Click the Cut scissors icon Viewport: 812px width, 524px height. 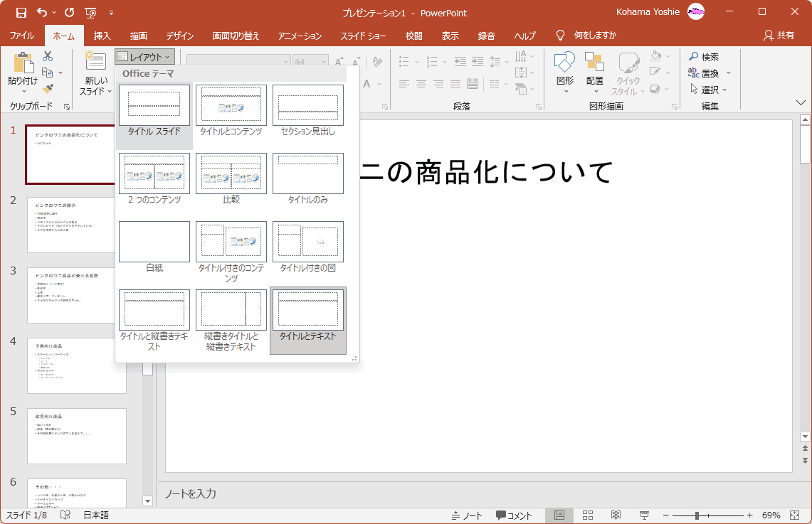tap(48, 56)
